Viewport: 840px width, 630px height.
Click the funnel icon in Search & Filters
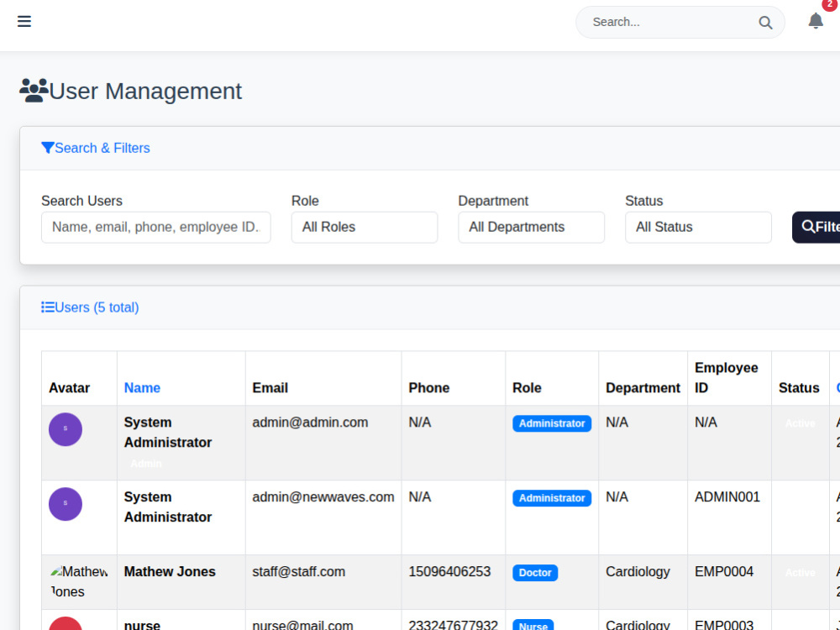tap(48, 148)
